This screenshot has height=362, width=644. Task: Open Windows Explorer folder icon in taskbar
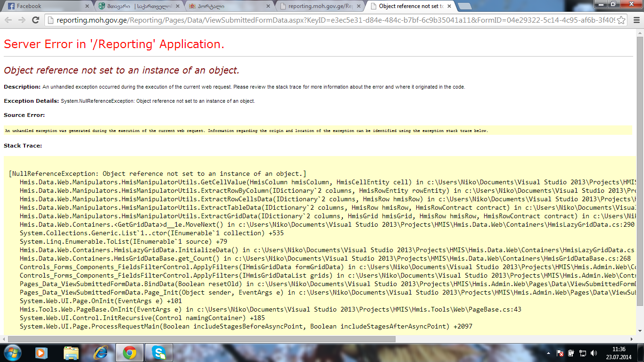pos(71,352)
